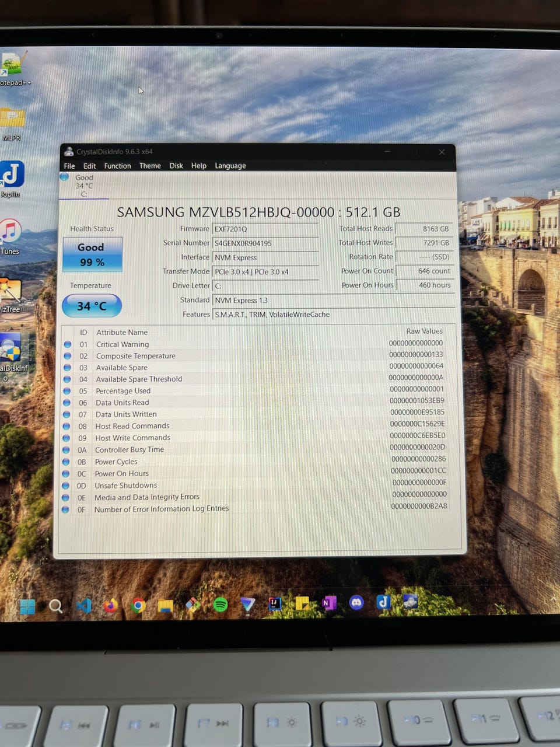This screenshot has height=747, width=560.
Task: Open the Theme menu
Action: click(150, 166)
